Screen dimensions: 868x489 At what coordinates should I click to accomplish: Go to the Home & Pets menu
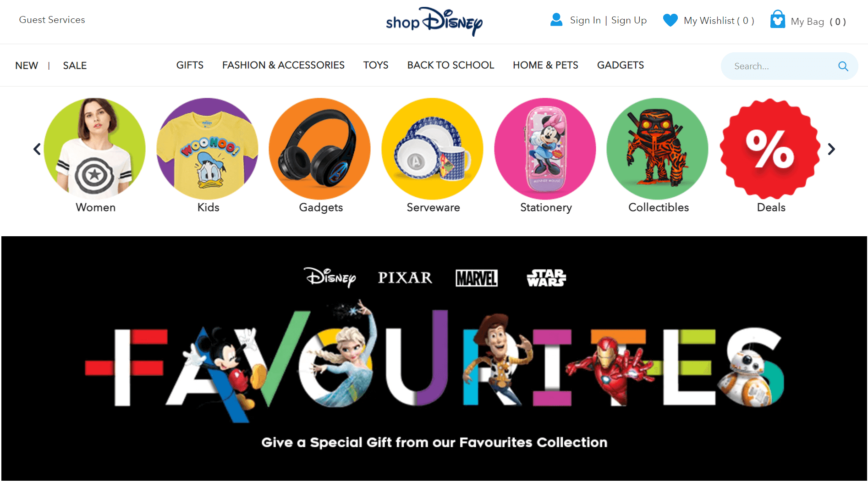point(545,65)
